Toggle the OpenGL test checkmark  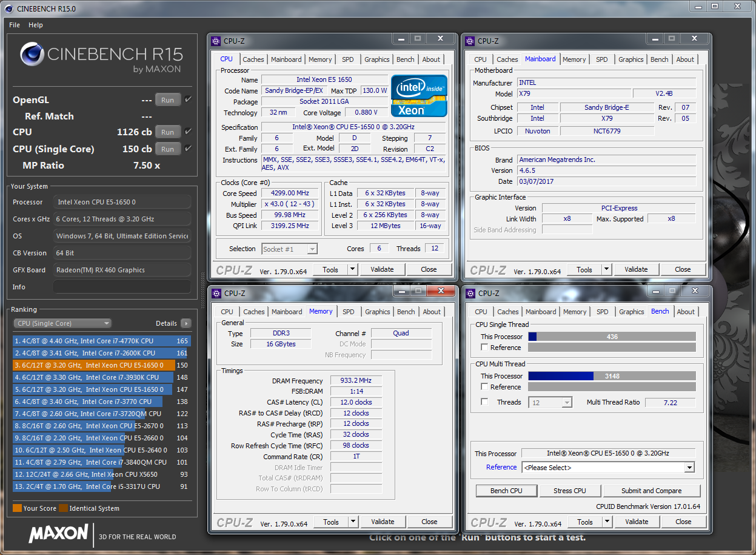(189, 99)
